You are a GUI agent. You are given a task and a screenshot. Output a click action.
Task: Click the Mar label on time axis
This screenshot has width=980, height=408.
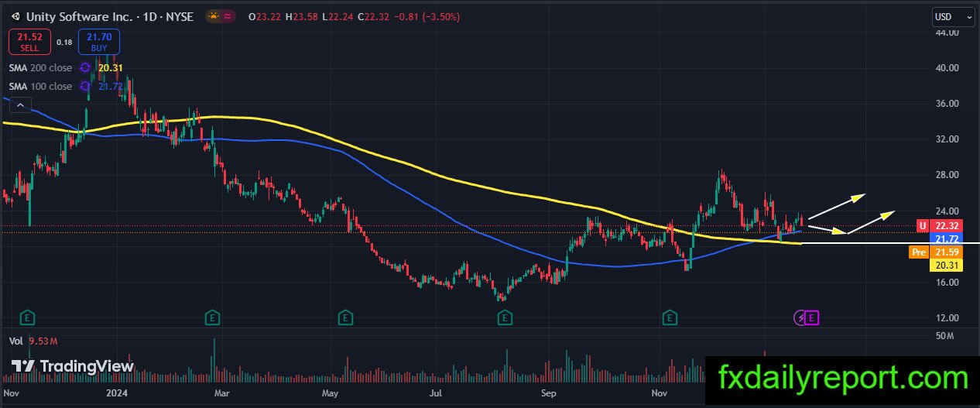221,393
